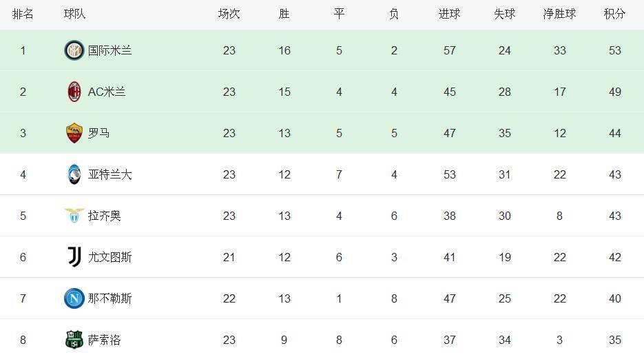The image size is (644, 357).
Task: Select the Sassuolo green crest
Action: click(74, 339)
